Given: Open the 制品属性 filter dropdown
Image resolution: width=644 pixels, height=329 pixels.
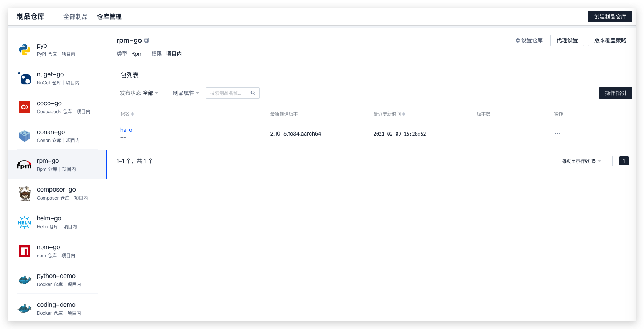Looking at the screenshot, I should (183, 93).
